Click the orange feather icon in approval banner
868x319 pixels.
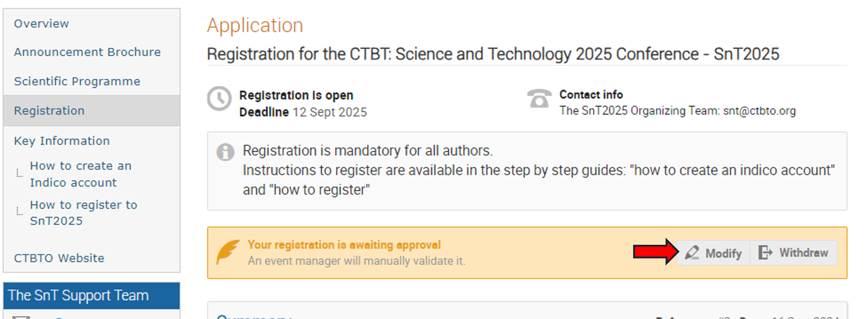click(x=228, y=252)
